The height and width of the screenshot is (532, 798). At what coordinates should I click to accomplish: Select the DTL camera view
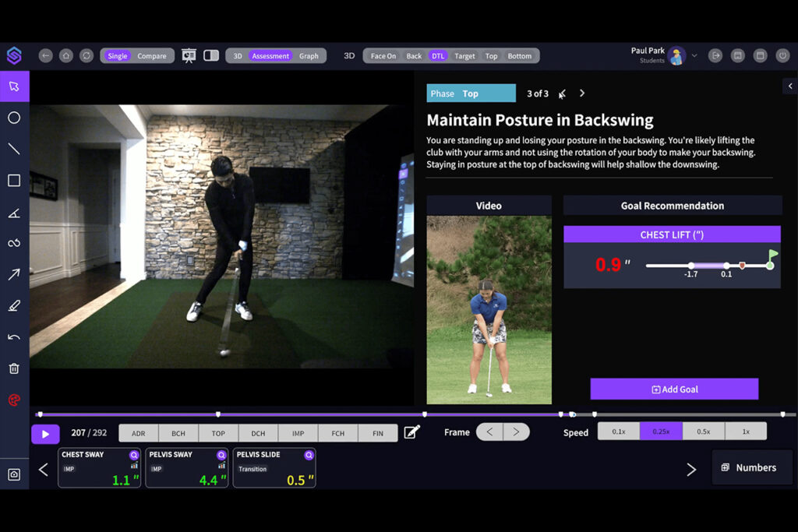click(438, 56)
